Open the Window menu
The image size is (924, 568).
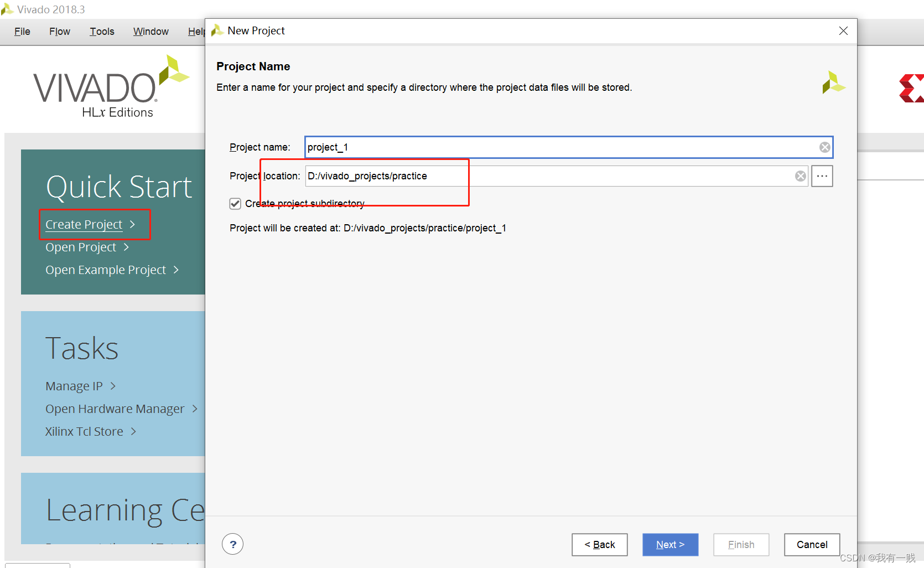(150, 32)
